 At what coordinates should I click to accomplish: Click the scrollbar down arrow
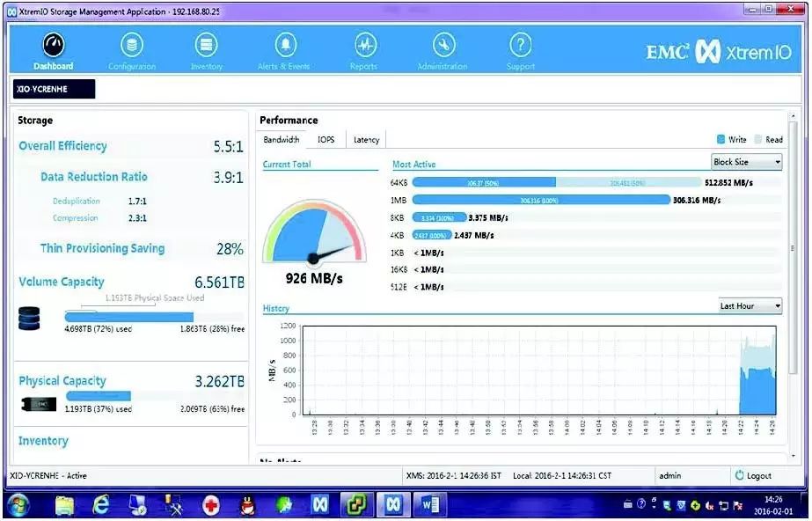[793, 456]
